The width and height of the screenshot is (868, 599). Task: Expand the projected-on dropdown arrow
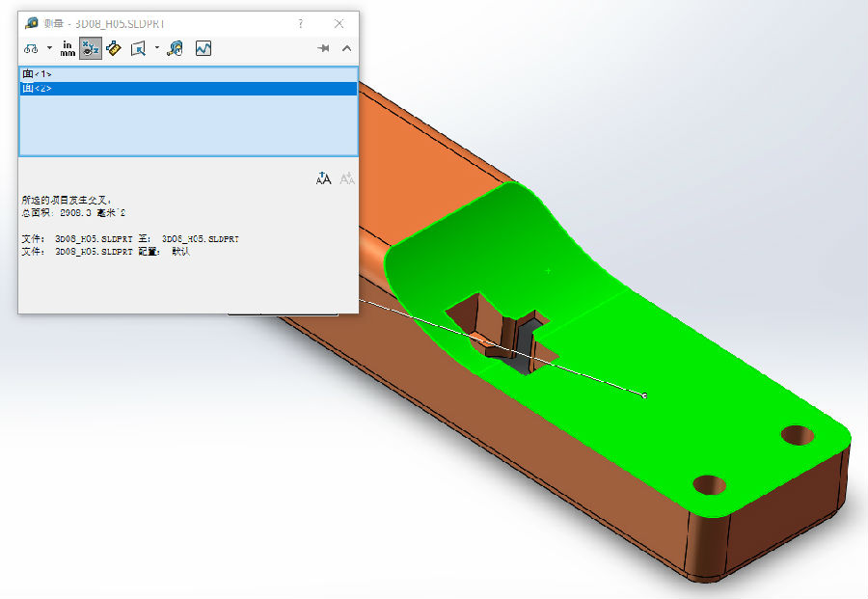pyautogui.click(x=156, y=48)
